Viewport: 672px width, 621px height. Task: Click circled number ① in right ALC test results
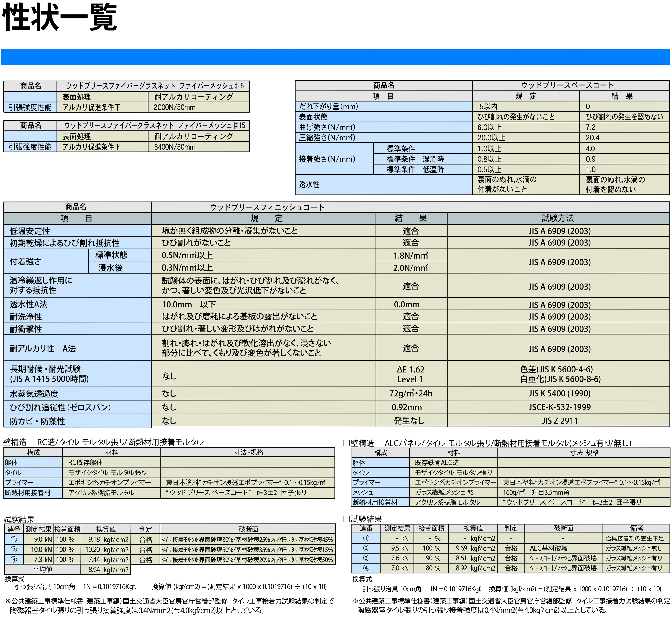pos(366,538)
